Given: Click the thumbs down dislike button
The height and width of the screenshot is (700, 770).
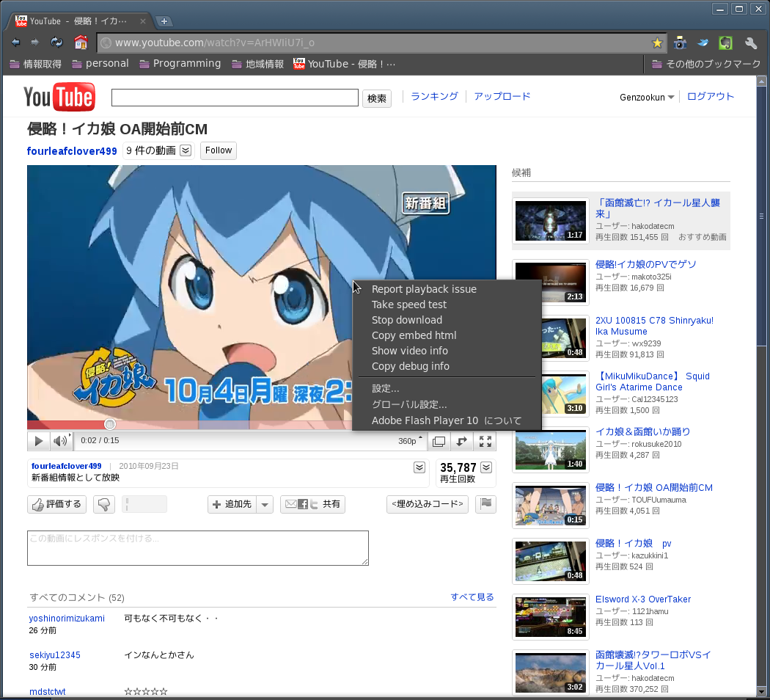Looking at the screenshot, I should [x=104, y=505].
